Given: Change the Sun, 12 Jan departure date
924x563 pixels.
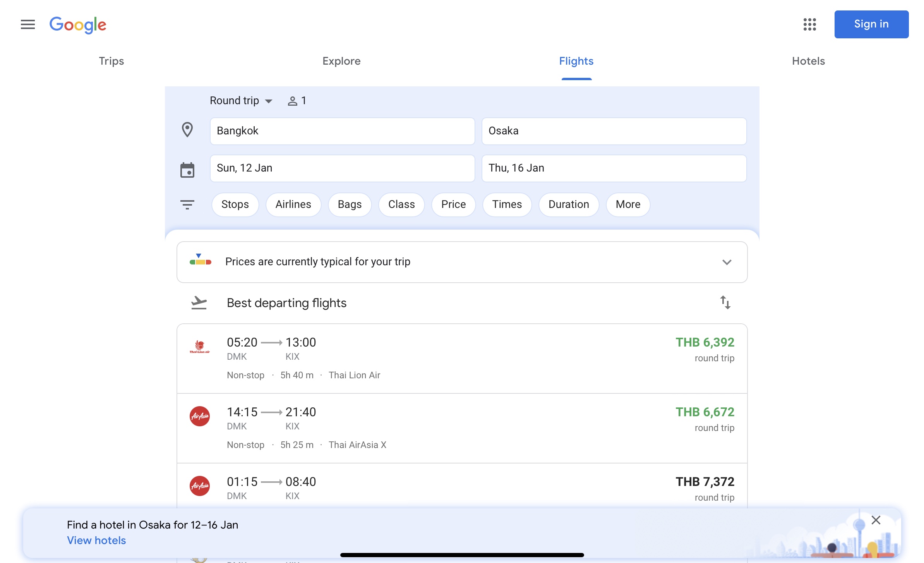Looking at the screenshot, I should [342, 168].
